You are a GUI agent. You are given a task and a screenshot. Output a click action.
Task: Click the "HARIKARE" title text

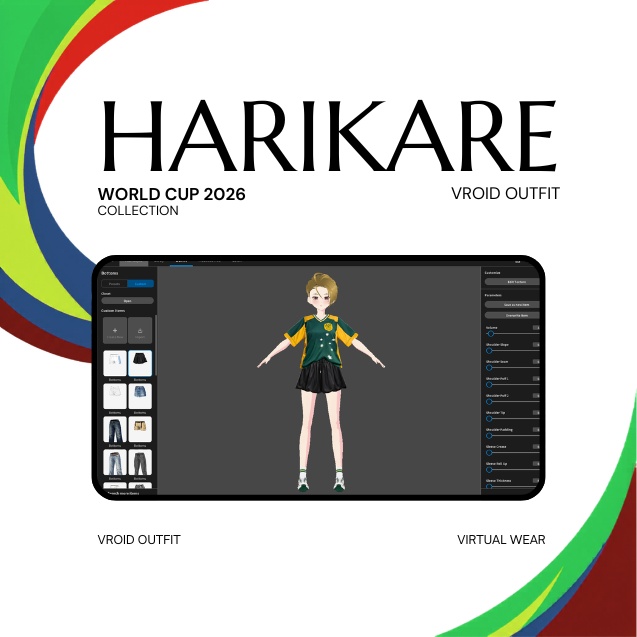(329, 136)
